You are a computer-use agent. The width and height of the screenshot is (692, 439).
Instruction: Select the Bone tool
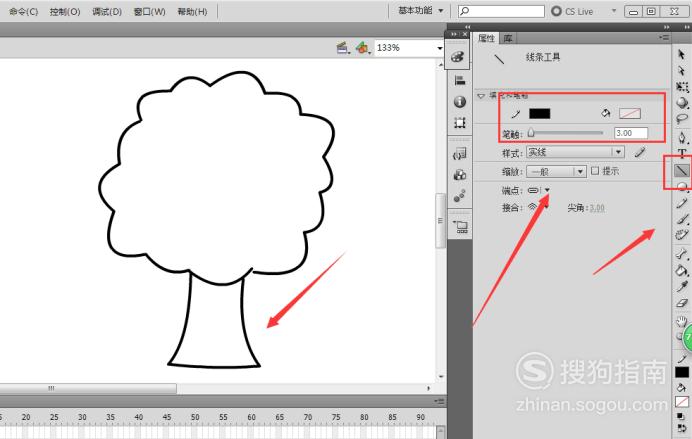pos(682,254)
